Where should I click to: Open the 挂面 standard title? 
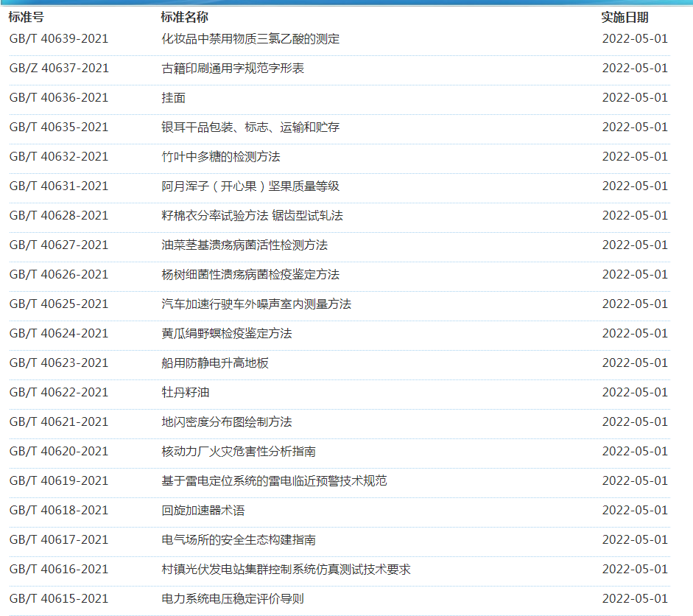click(x=173, y=98)
